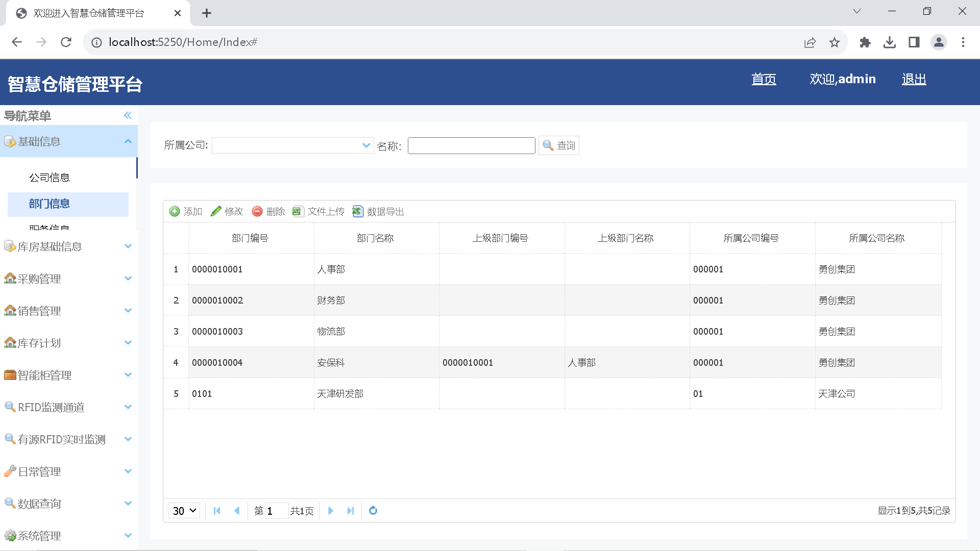Image resolution: width=980 pixels, height=551 pixels.
Task: Select 部门信息 menu item
Action: (68, 204)
